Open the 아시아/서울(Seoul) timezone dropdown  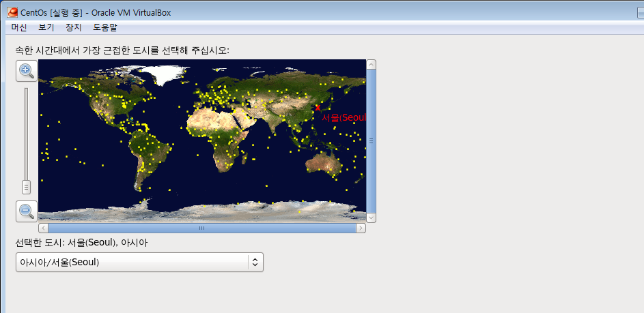coord(139,262)
